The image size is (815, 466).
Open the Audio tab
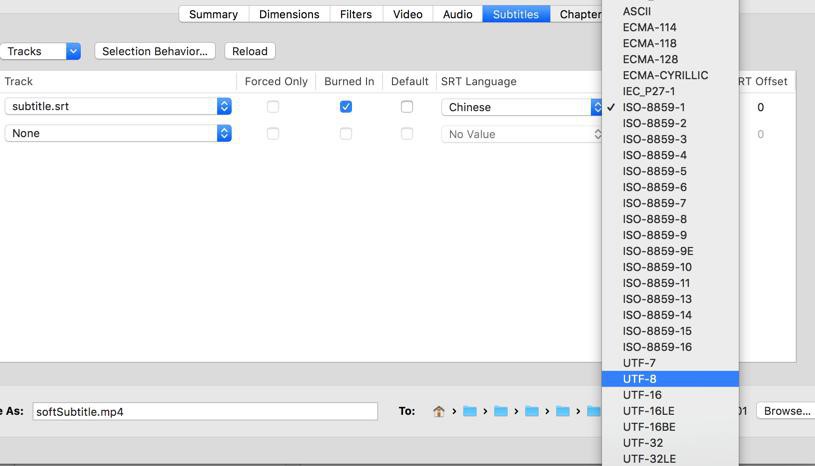tap(457, 14)
